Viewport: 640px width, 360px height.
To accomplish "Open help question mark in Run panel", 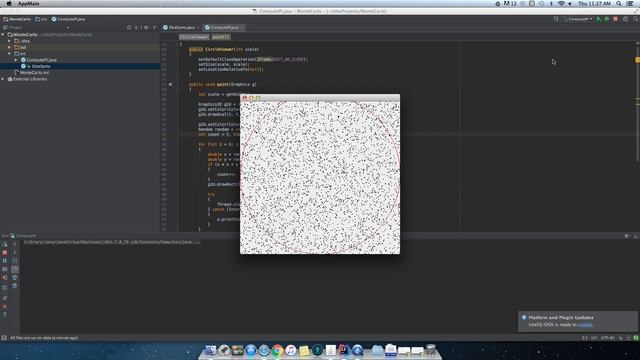I will tap(5, 315).
